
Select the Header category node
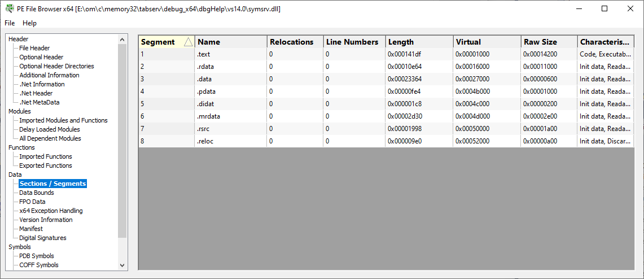19,39
